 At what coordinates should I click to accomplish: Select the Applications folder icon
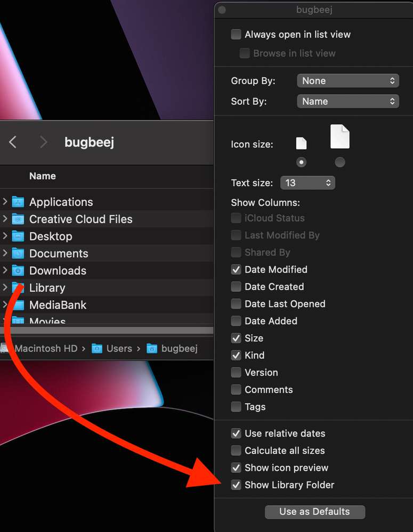tap(18, 202)
